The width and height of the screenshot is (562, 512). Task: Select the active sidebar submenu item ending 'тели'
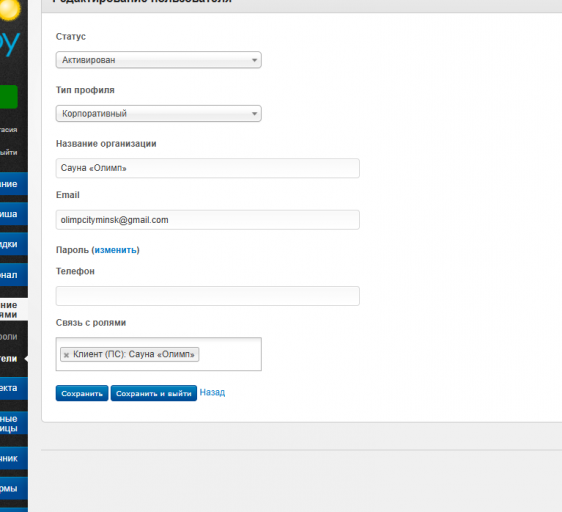pyautogui.click(x=9, y=359)
